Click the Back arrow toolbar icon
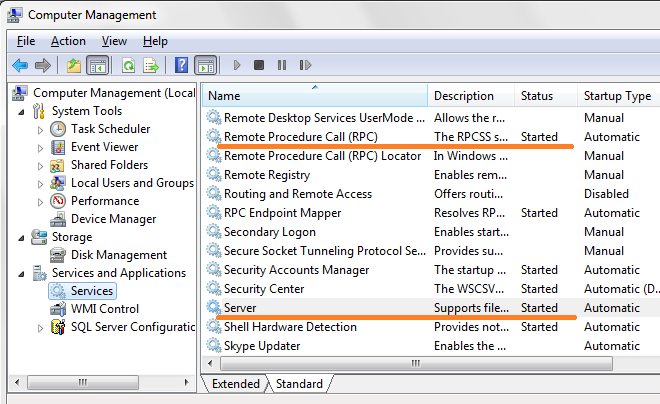 (19, 66)
